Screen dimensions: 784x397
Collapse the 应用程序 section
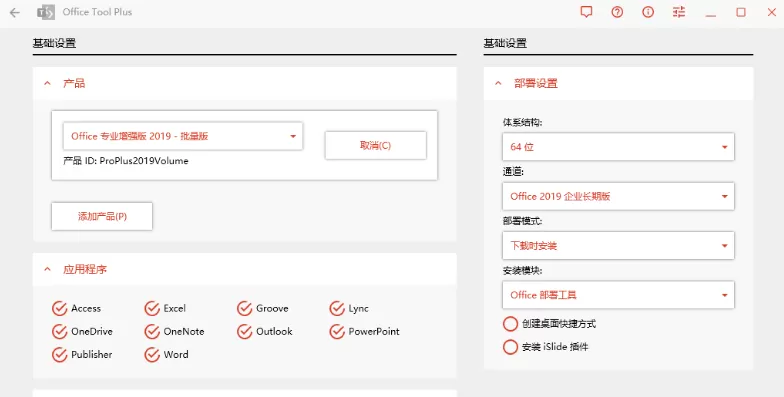click(48, 270)
